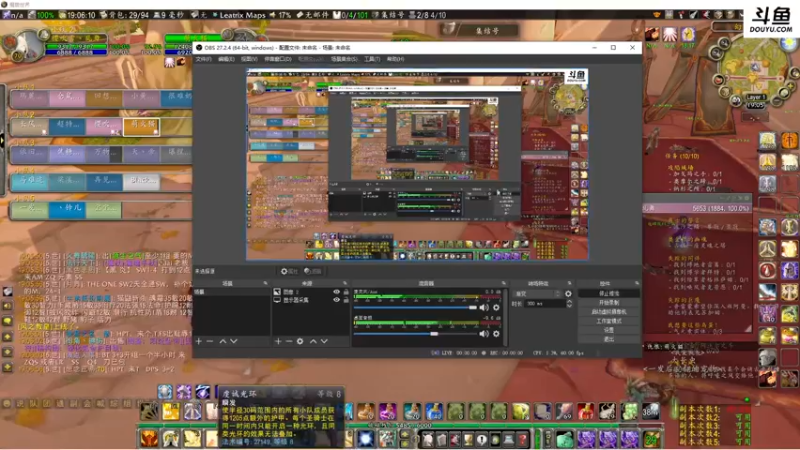Image resolution: width=800 pixels, height=450 pixels.
Task: Enable 工作室模式 studio mode
Action: coord(609,321)
